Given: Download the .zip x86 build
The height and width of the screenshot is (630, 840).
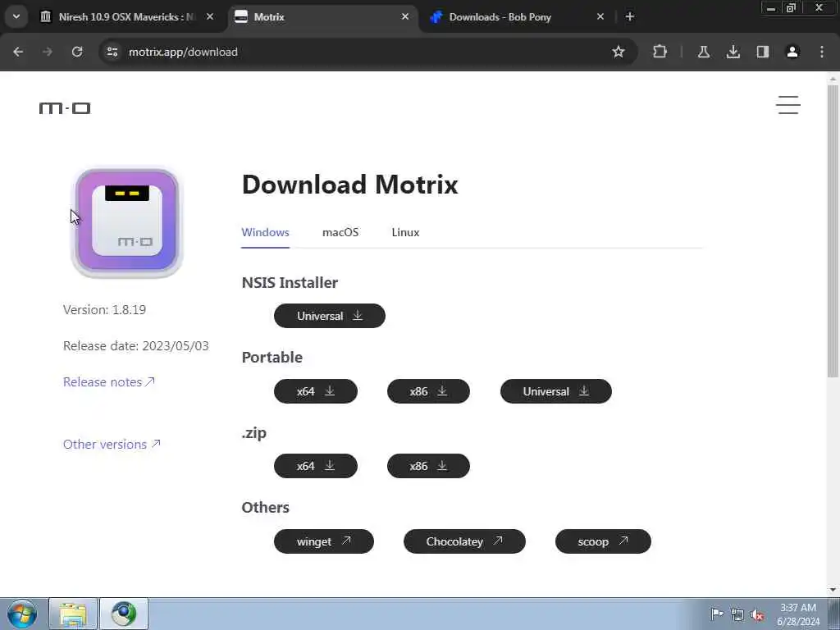Looking at the screenshot, I should (x=428, y=466).
